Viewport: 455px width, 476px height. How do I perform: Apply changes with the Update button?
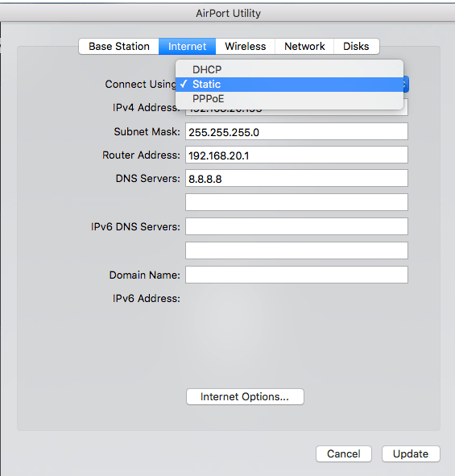411,453
